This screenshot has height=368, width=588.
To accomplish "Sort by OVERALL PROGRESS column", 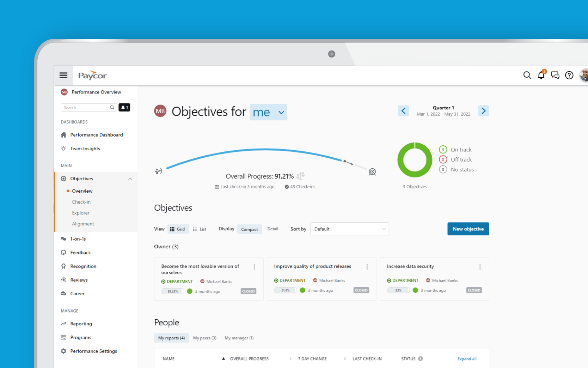I will pos(249,359).
